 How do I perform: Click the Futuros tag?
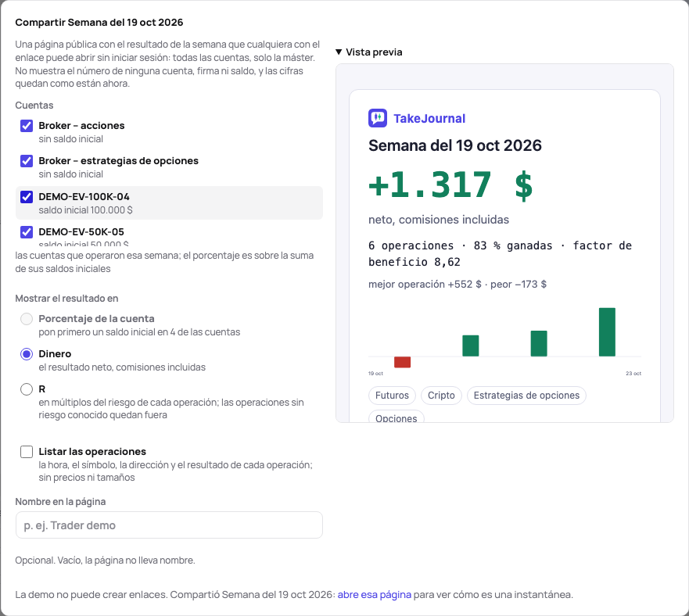pyautogui.click(x=392, y=396)
